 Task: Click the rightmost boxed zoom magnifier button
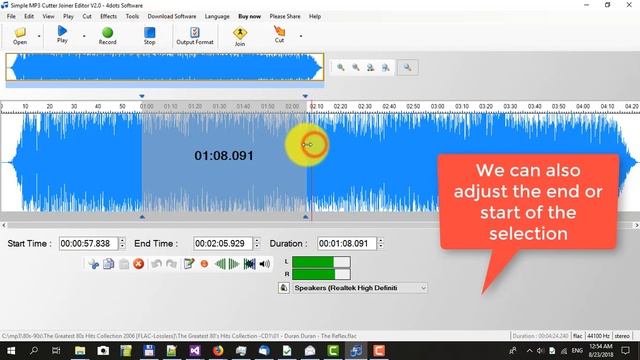click(x=407, y=67)
